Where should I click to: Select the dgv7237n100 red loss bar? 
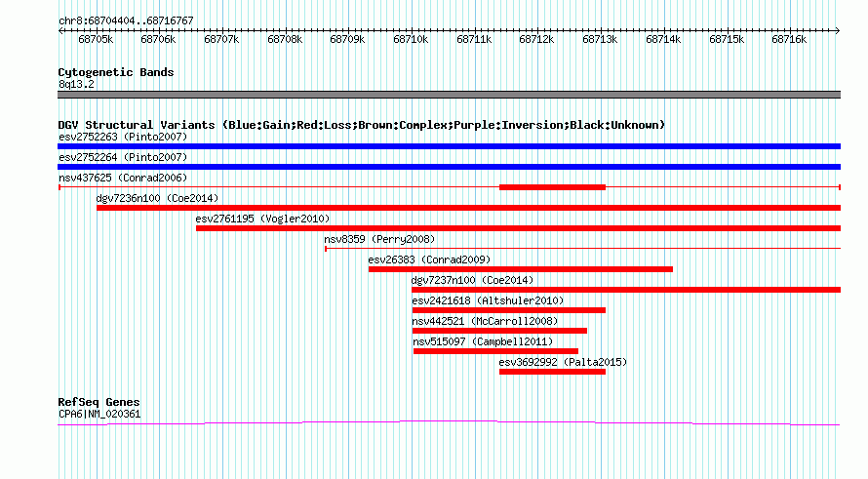click(626, 290)
